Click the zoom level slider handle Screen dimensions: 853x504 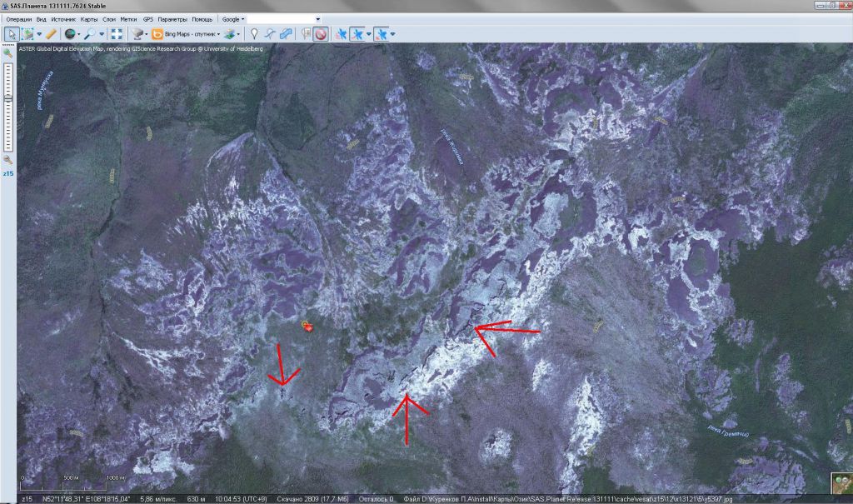coord(7,97)
